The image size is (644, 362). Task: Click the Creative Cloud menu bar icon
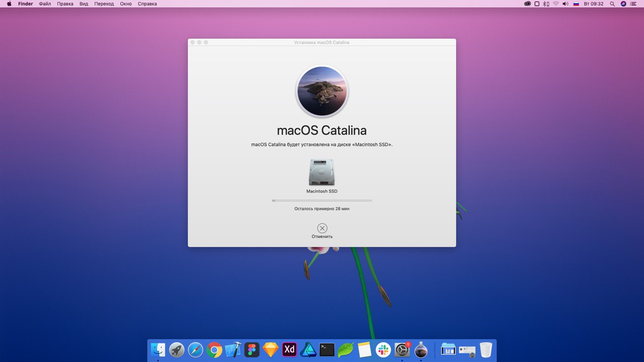(x=527, y=4)
